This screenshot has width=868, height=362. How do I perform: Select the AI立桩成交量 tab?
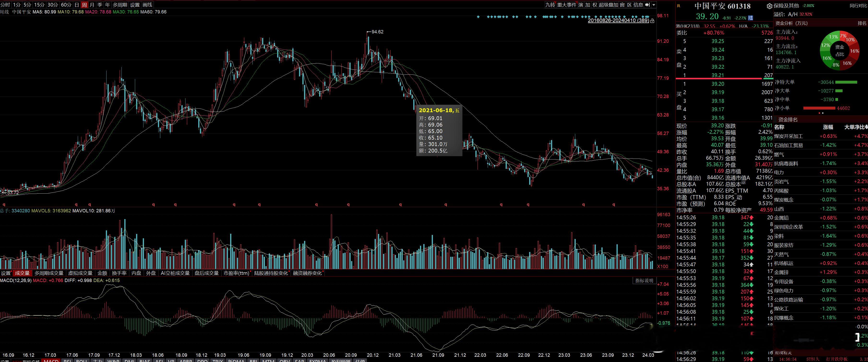click(x=175, y=273)
